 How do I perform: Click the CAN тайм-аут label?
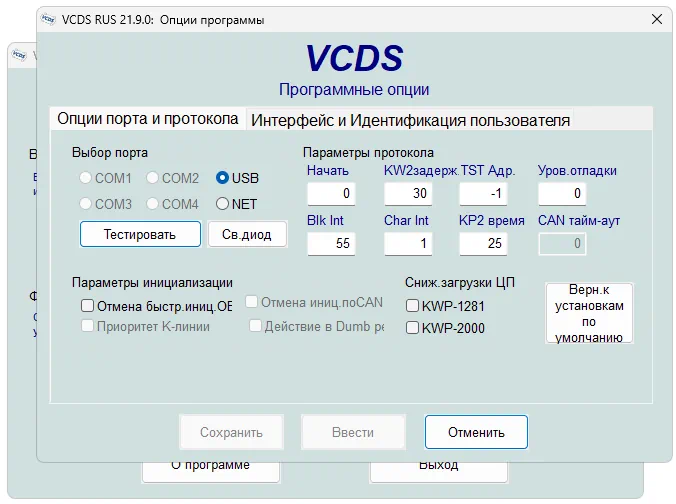[579, 220]
